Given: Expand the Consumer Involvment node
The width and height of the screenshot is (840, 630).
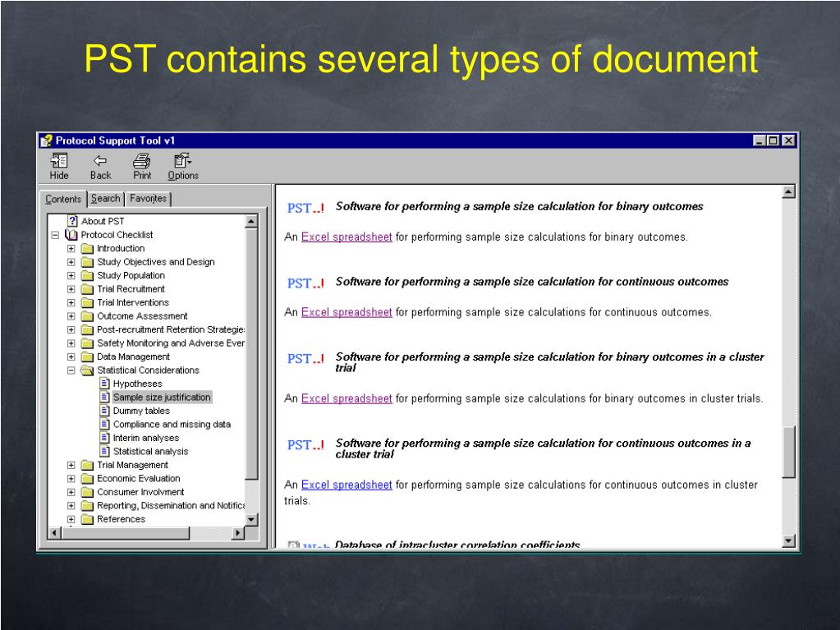Looking at the screenshot, I should tap(71, 492).
